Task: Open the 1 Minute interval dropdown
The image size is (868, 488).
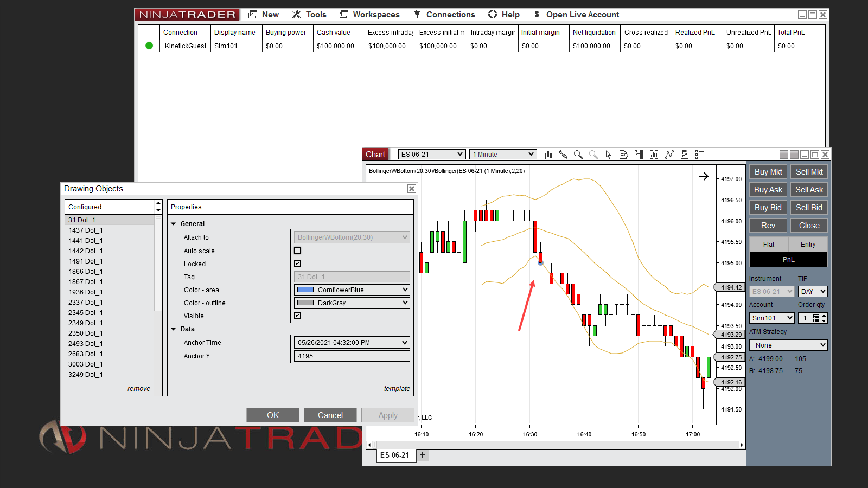Action: pos(503,155)
